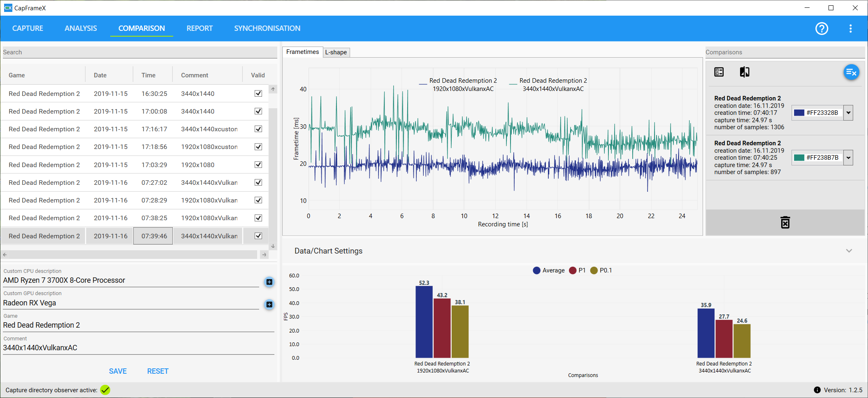Click the Valid column header
Viewport: 868px width, 398px height.
(x=258, y=75)
